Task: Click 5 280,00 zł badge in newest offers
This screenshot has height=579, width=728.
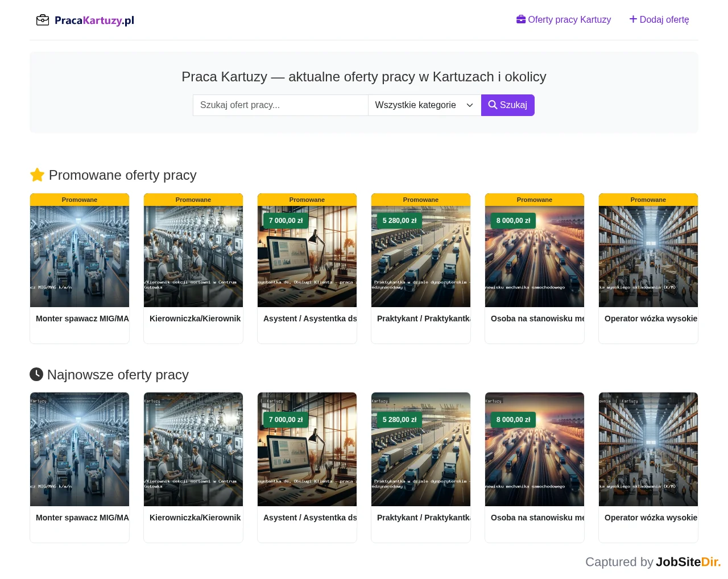Action: point(400,420)
